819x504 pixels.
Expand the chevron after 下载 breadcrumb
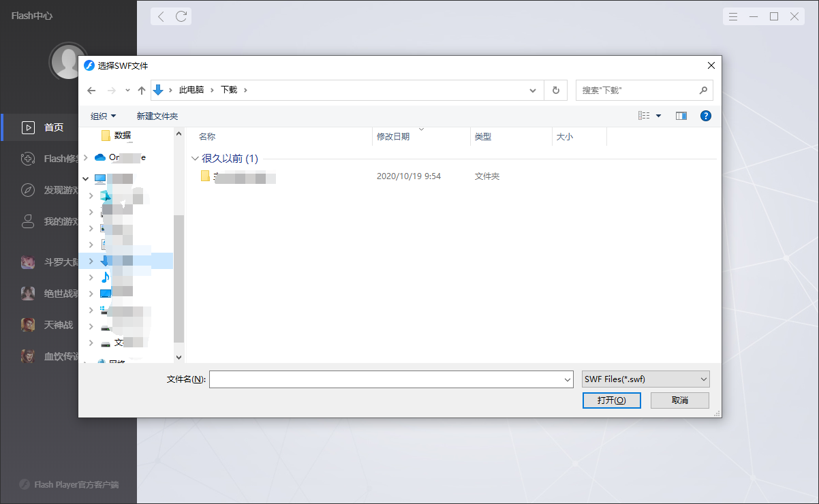coord(245,90)
